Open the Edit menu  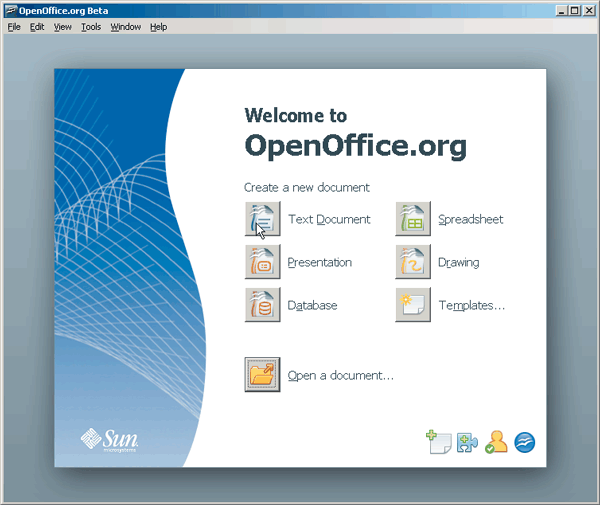(x=37, y=27)
